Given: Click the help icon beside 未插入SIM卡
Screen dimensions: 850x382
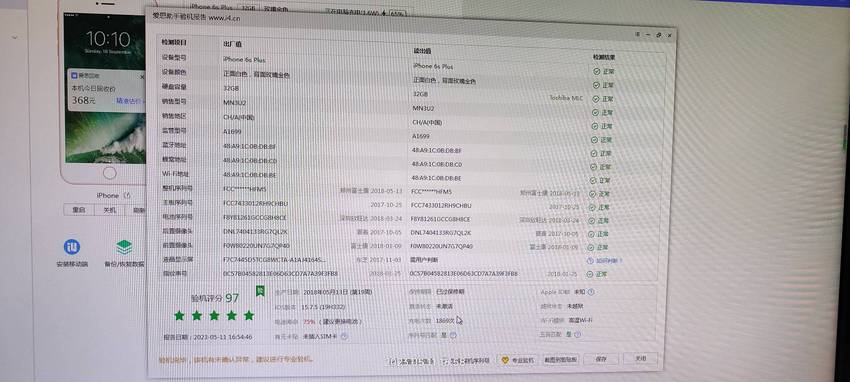Looking at the screenshot, I should 344,336.
